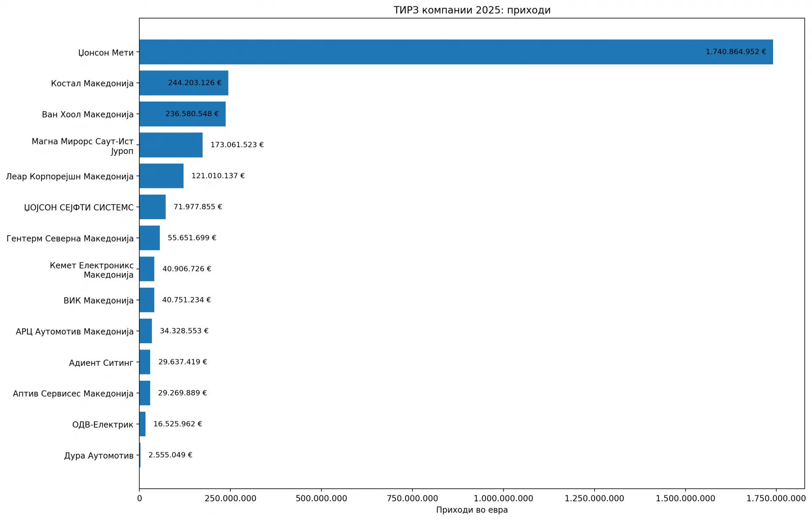Click the Адиент Ситинг bar

pyautogui.click(x=145, y=362)
